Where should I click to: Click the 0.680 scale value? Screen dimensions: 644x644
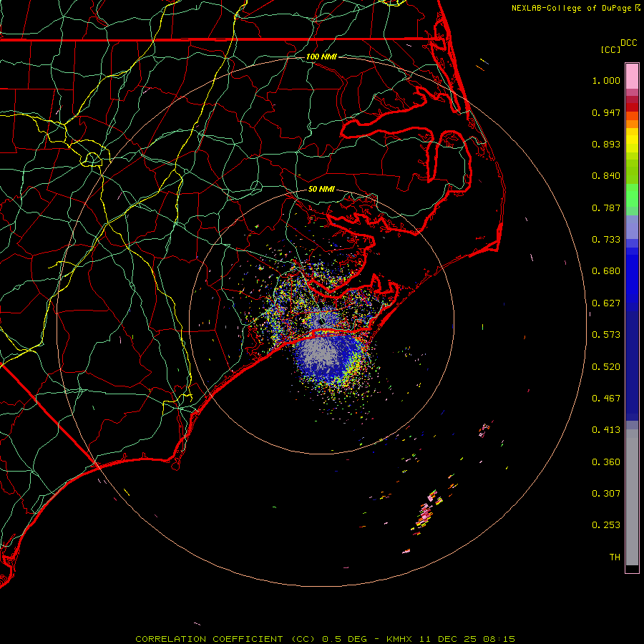[x=606, y=271]
